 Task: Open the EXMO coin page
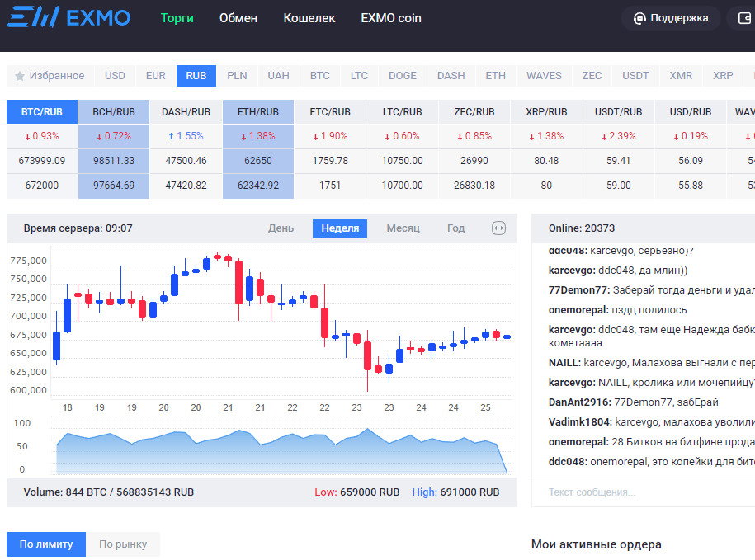[391, 18]
